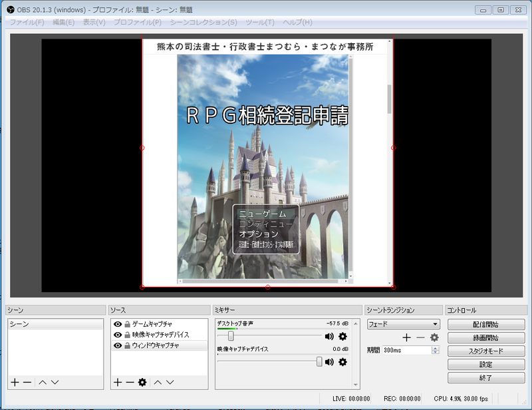532x410 pixels.
Task: Toggle lock on ウィンドウキャプチャ source
Action: (x=127, y=345)
